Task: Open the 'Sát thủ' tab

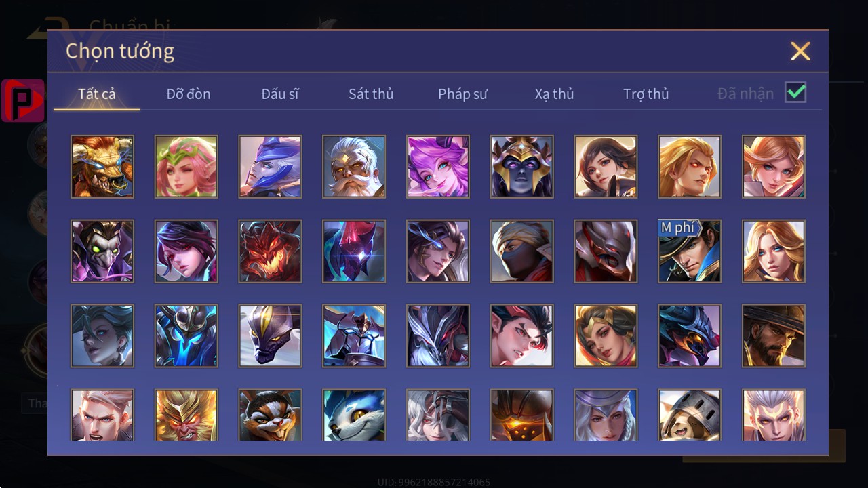Action: 371,94
